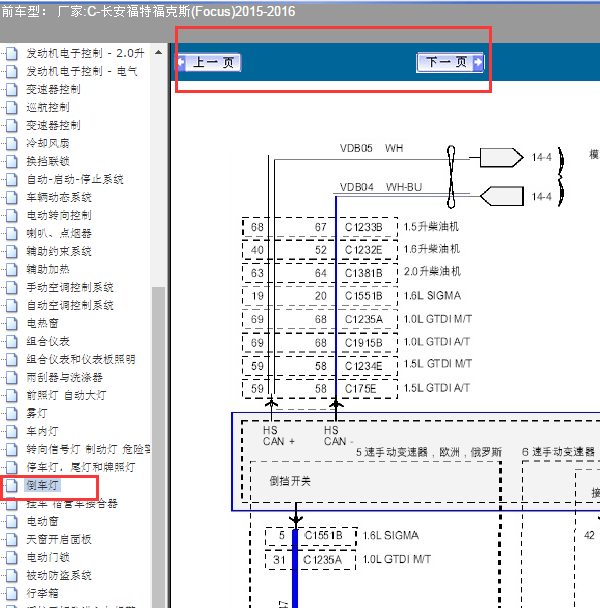Click the HS CAN + terminal label
Viewport: 600px width, 608px height.
(279, 436)
